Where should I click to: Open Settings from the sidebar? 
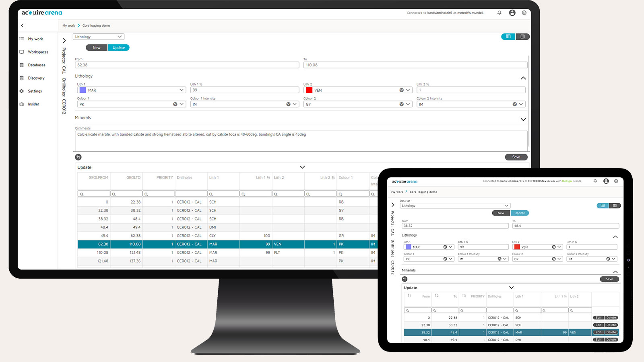35,91
